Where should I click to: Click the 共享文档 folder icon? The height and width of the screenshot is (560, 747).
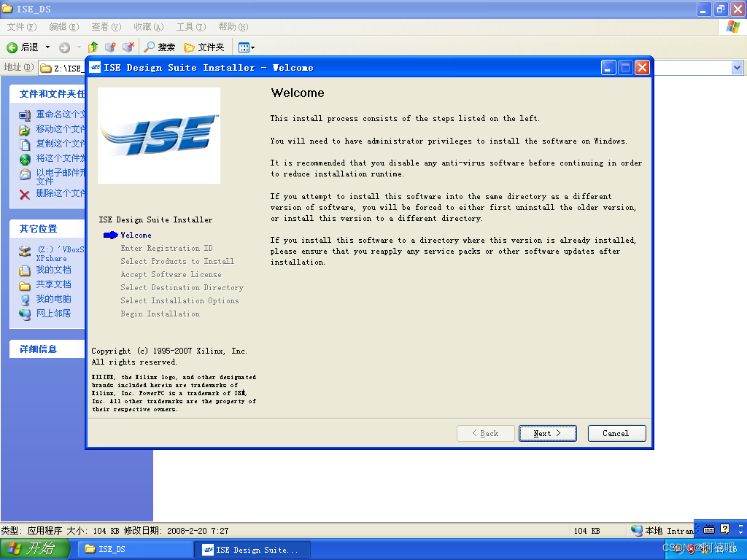click(25, 286)
